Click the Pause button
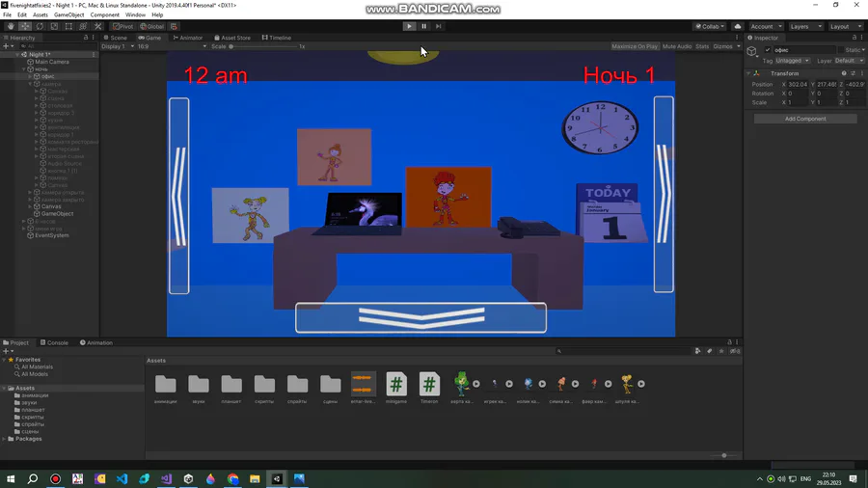868x488 pixels. click(x=424, y=26)
